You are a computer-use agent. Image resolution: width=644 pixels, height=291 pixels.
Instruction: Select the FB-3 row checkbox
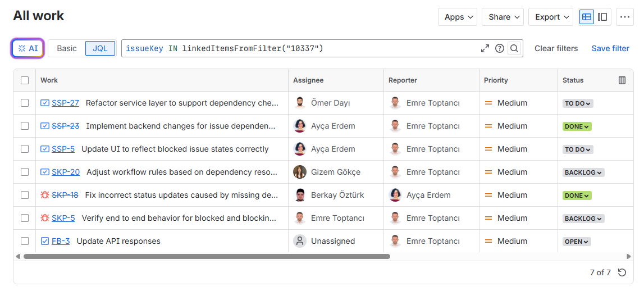(25, 241)
